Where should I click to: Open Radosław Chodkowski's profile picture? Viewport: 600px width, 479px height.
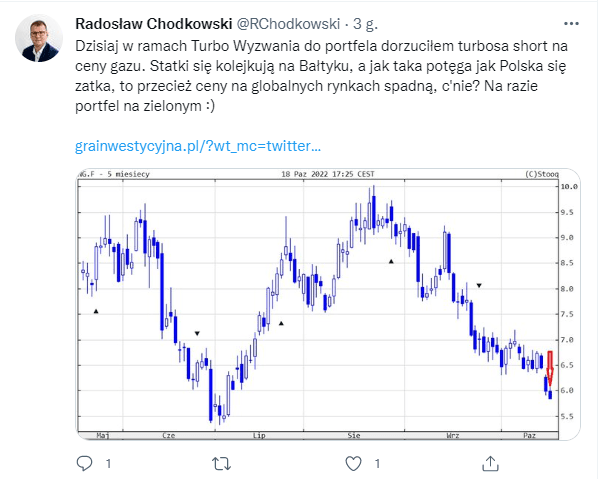pyautogui.click(x=39, y=38)
